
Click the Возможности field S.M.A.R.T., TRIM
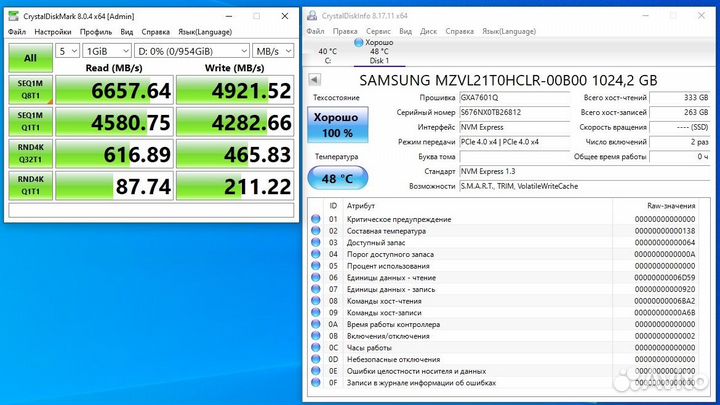point(585,186)
